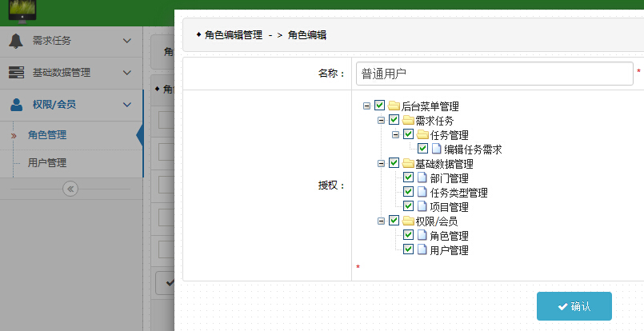644x331 pixels.
Task: Uncheck the 基础数据管理 tree checkbox
Action: point(394,163)
